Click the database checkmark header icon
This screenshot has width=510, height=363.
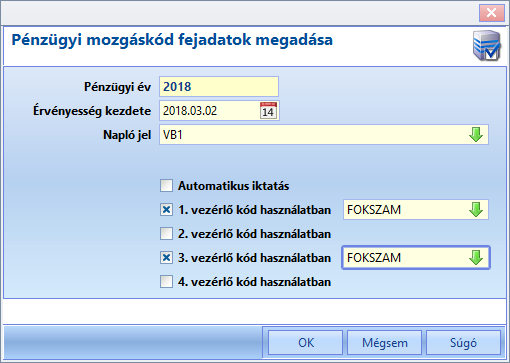[x=487, y=45]
